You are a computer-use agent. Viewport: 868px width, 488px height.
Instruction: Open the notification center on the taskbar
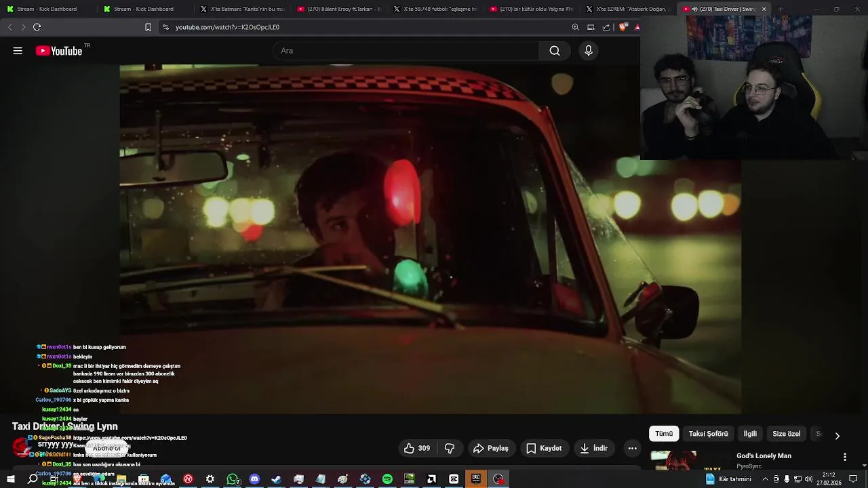pyautogui.click(x=853, y=479)
